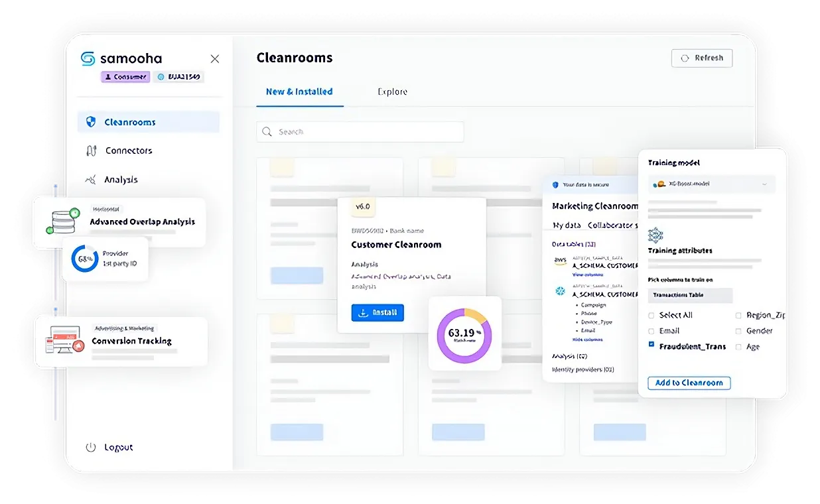Screen dimensions: 820x504
Task: Click the Samooha logo icon
Action: coord(88,59)
